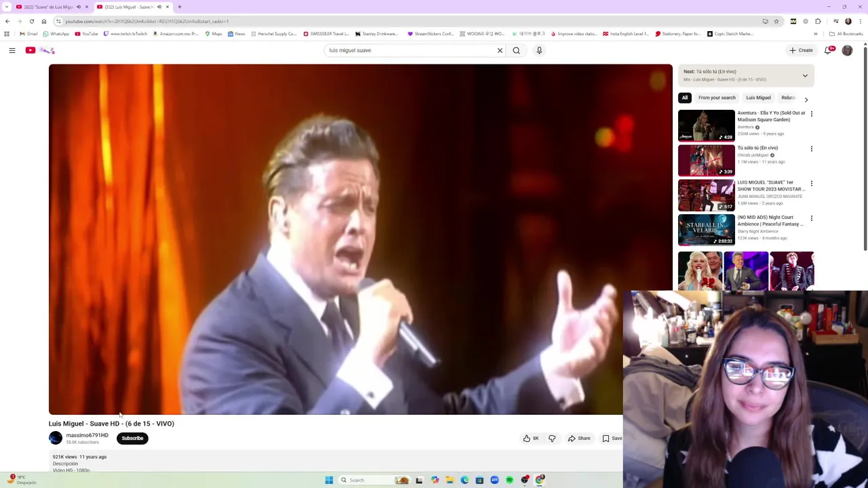Show hidden bookmarks overflow chevron
The height and width of the screenshot is (488, 868).
pyautogui.click(x=816, y=34)
